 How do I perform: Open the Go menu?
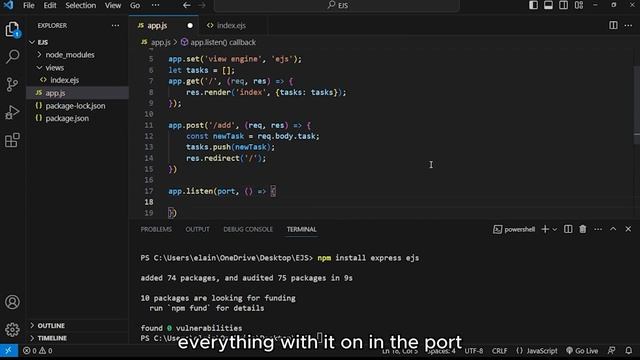135,5
